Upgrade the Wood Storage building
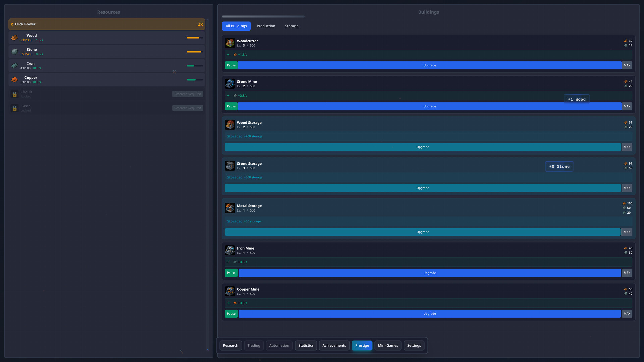The height and width of the screenshot is (362, 644). (423, 147)
